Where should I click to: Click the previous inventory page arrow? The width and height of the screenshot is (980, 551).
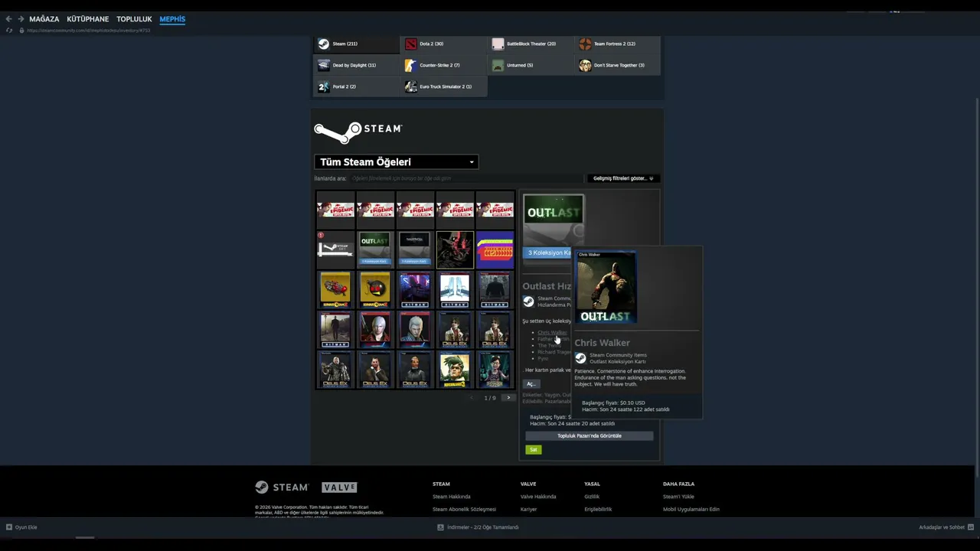coord(472,398)
